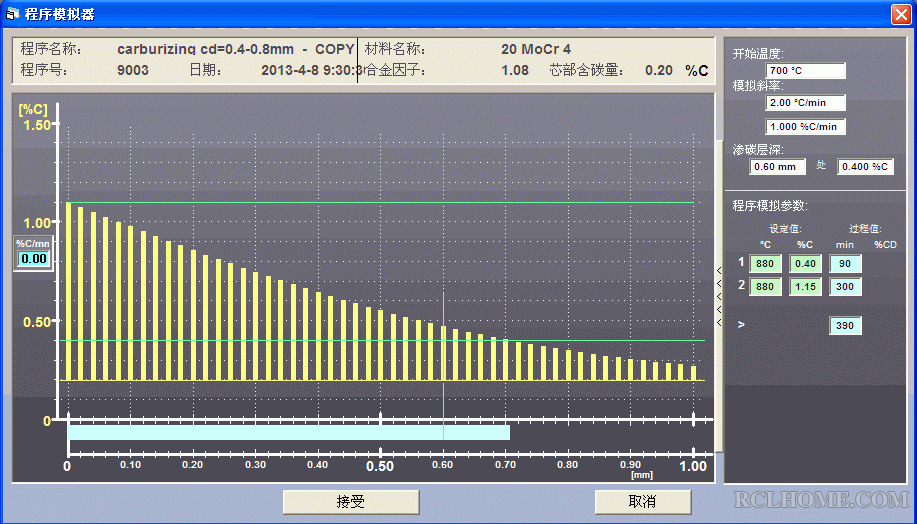Click the 渗碳层深 label

[x=758, y=150]
